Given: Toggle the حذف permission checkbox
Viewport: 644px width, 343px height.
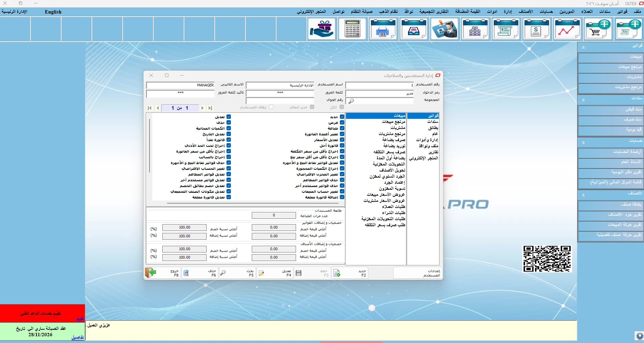Looking at the screenshot, I should [x=229, y=123].
